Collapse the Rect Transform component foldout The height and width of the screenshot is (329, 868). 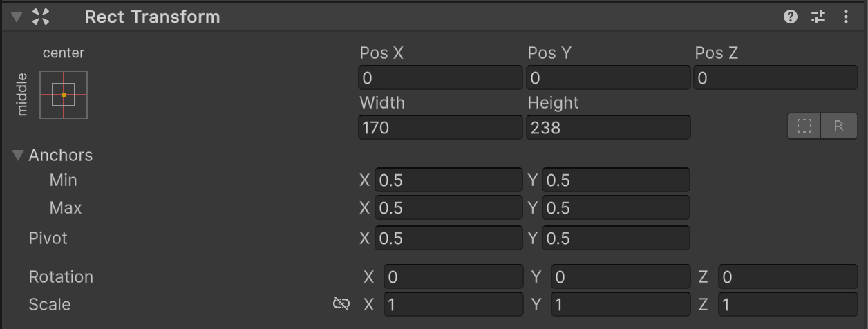click(17, 17)
